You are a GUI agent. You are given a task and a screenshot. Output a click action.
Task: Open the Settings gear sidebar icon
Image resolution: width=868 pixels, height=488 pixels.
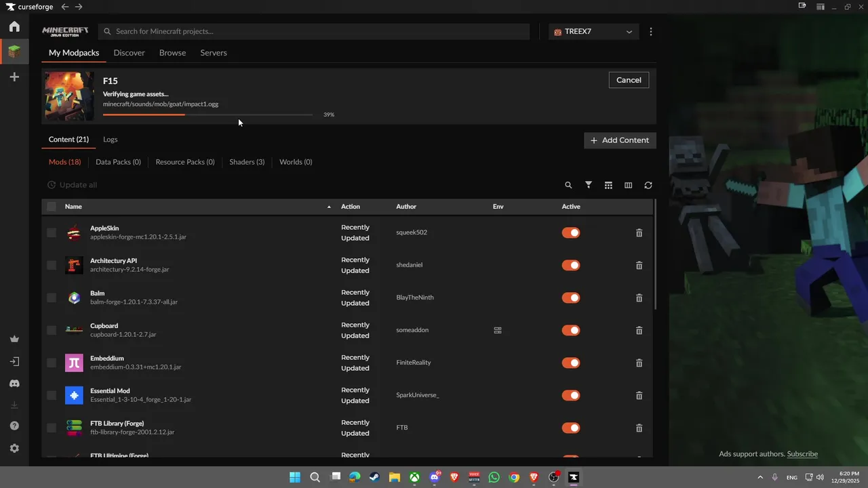[x=14, y=448]
